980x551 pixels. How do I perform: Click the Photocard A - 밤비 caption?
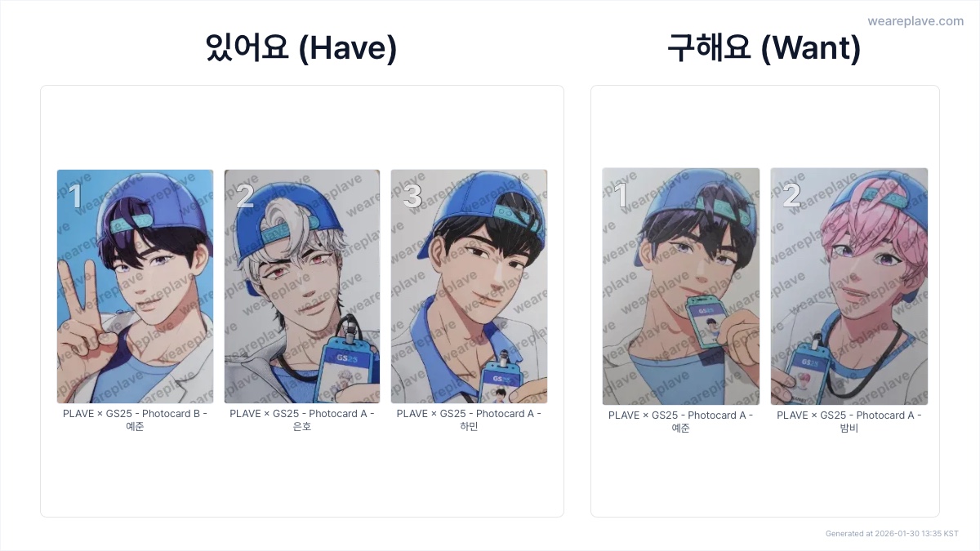[849, 421]
